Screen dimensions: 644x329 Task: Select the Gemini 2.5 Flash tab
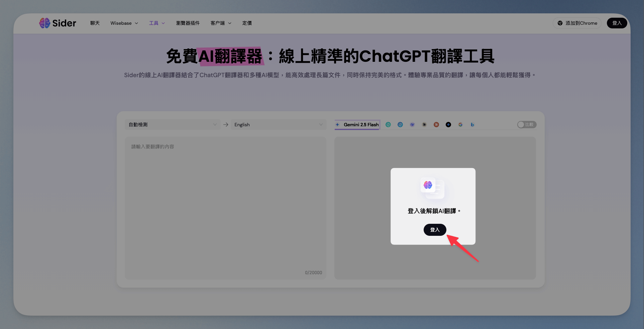click(x=357, y=125)
